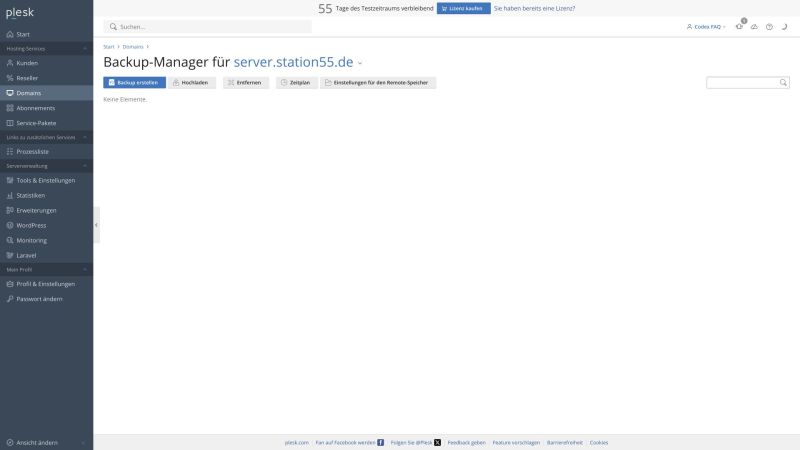Click Folgen Sie @Plesk footer link
800x450 pixels.
pyautogui.click(x=411, y=442)
